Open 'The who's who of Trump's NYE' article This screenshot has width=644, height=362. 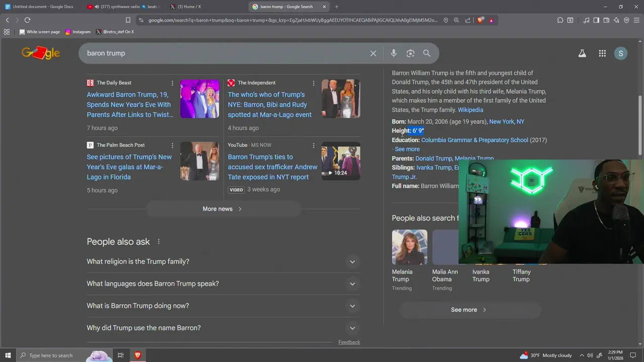coord(270,105)
